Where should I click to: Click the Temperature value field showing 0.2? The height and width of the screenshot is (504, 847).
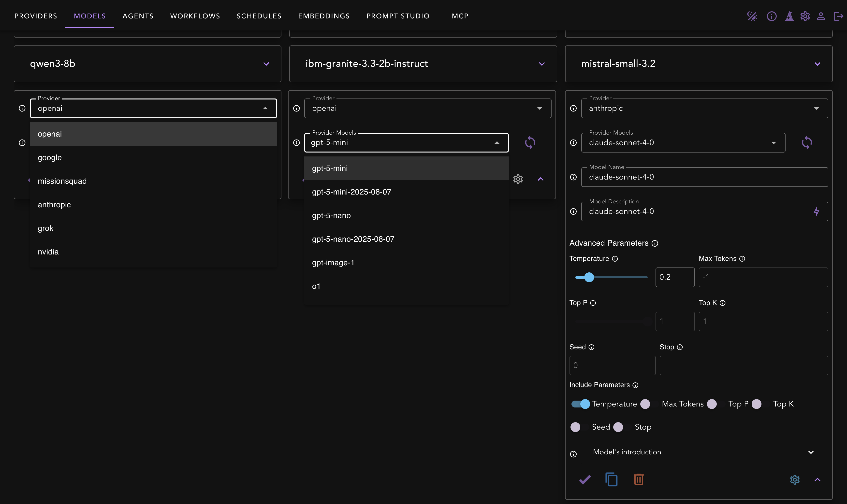point(675,277)
